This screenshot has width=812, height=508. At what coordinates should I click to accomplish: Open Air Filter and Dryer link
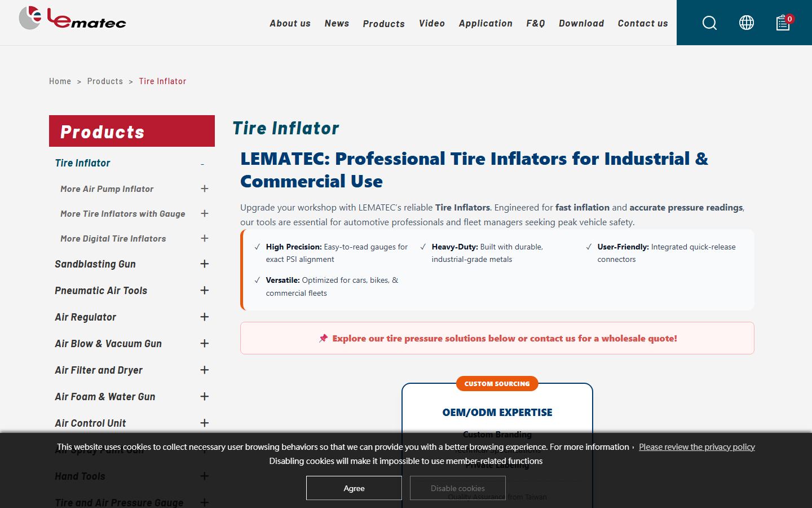[98, 370]
